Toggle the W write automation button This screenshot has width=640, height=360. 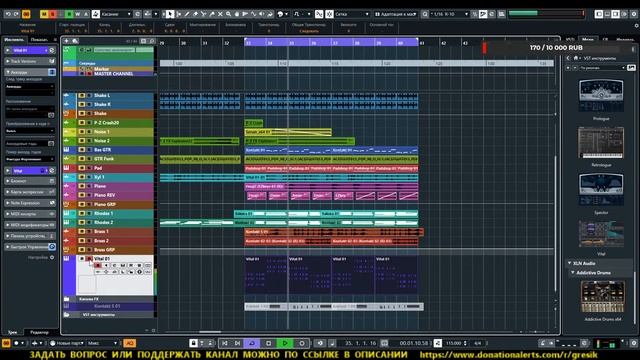[78, 14]
